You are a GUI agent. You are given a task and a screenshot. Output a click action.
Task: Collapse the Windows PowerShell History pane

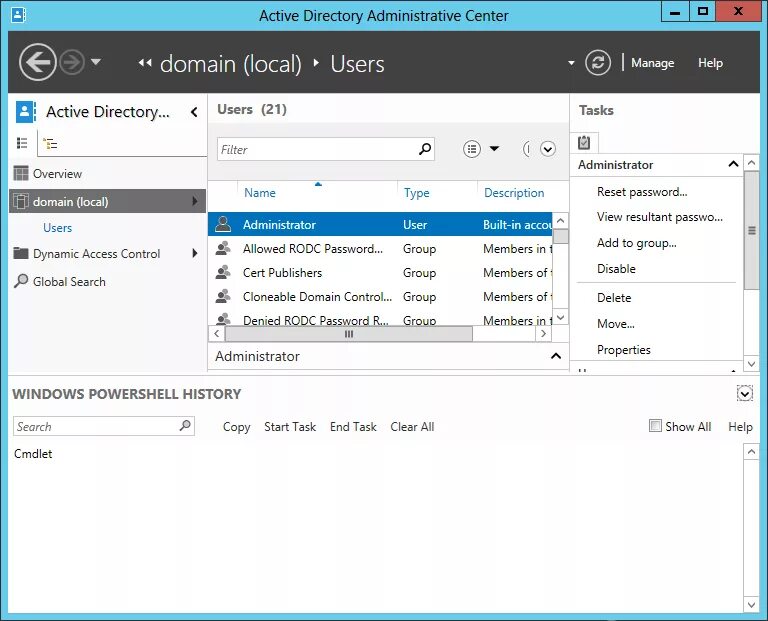coord(744,393)
